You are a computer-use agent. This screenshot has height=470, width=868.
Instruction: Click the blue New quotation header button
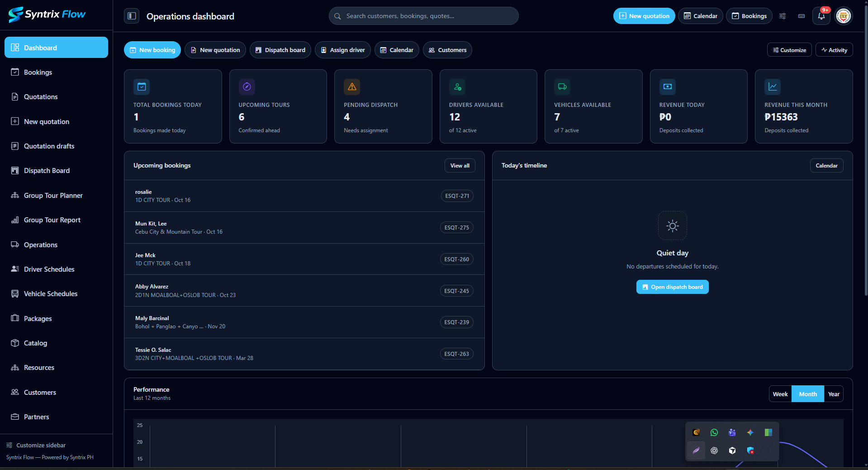point(644,16)
